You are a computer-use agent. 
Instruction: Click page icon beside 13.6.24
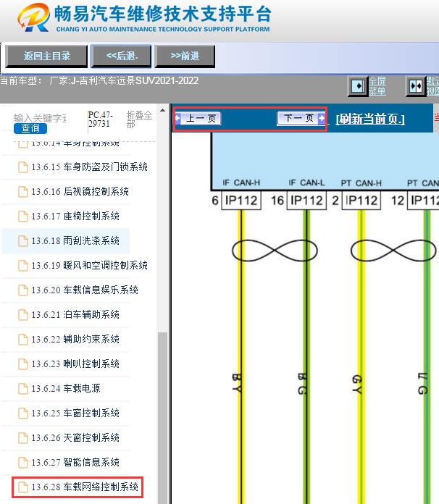click(23, 389)
